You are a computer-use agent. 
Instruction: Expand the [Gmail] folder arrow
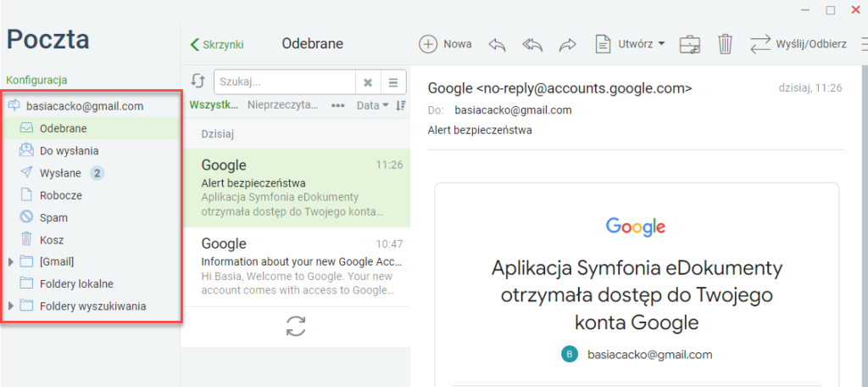10,261
